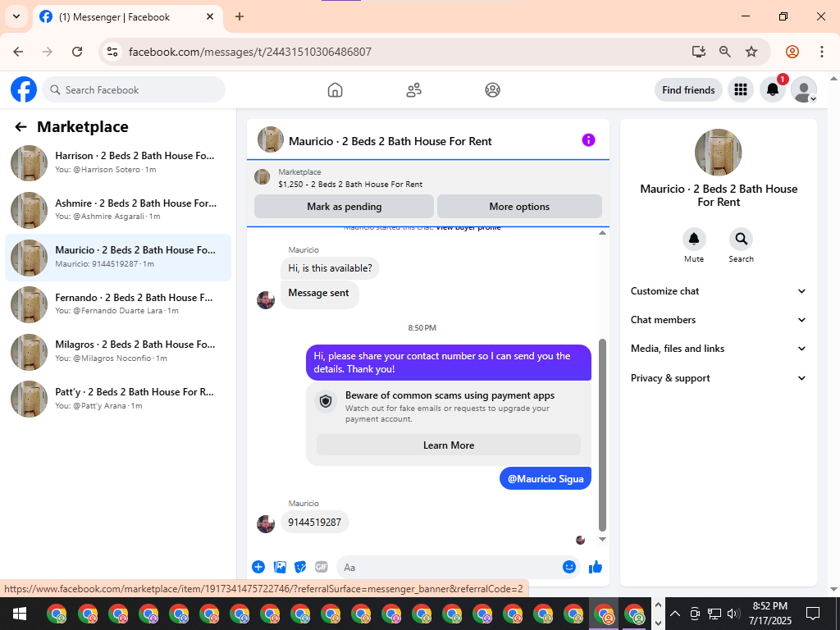
Task: Open Marketplace listing banner for $1,250 house
Action: [x=428, y=178]
